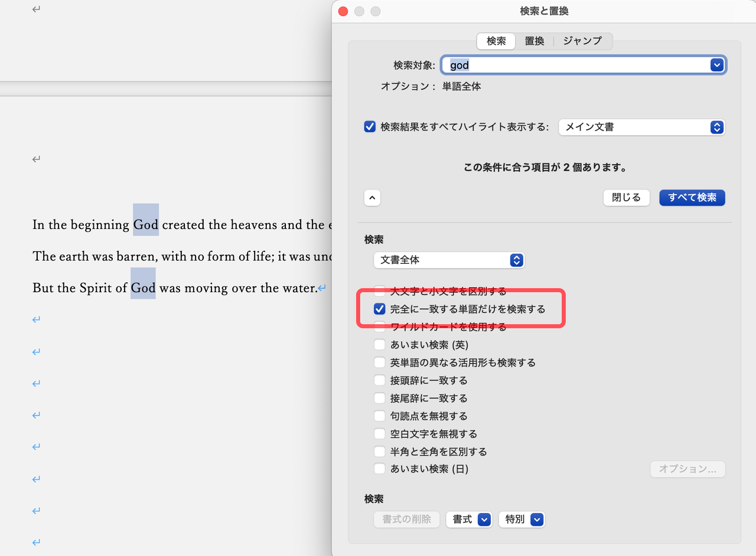Click the 閉じる button
This screenshot has width=756, height=556.
(x=626, y=198)
